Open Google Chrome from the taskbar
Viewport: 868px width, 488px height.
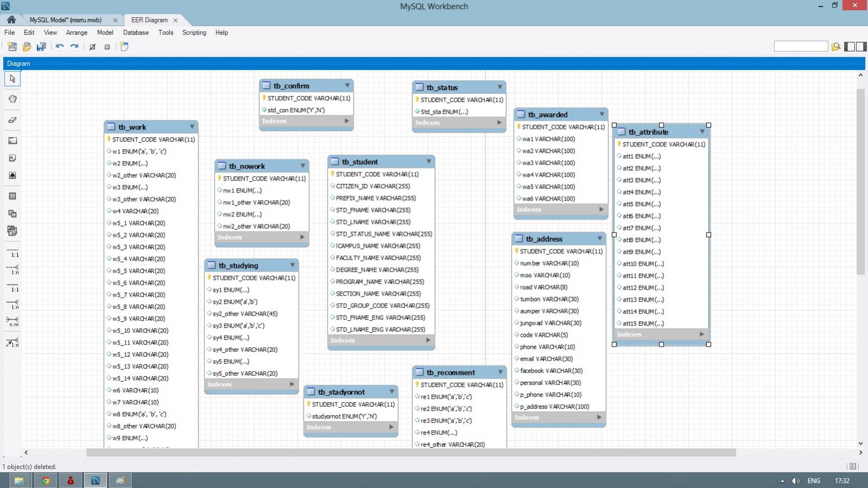point(46,480)
